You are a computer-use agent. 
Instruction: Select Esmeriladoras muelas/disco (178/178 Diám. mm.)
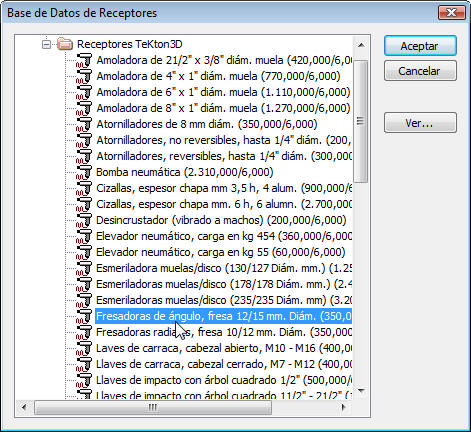pos(224,284)
